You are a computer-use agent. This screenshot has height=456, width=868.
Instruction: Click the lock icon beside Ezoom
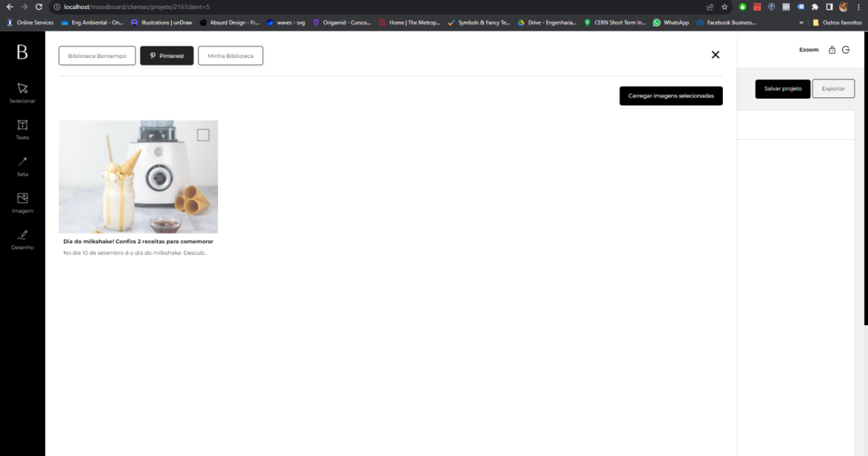tap(832, 50)
